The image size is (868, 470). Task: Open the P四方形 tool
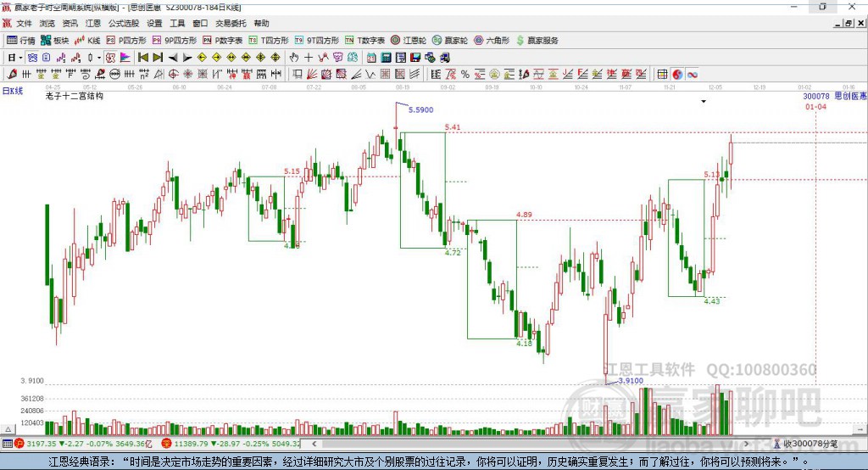(x=127, y=40)
